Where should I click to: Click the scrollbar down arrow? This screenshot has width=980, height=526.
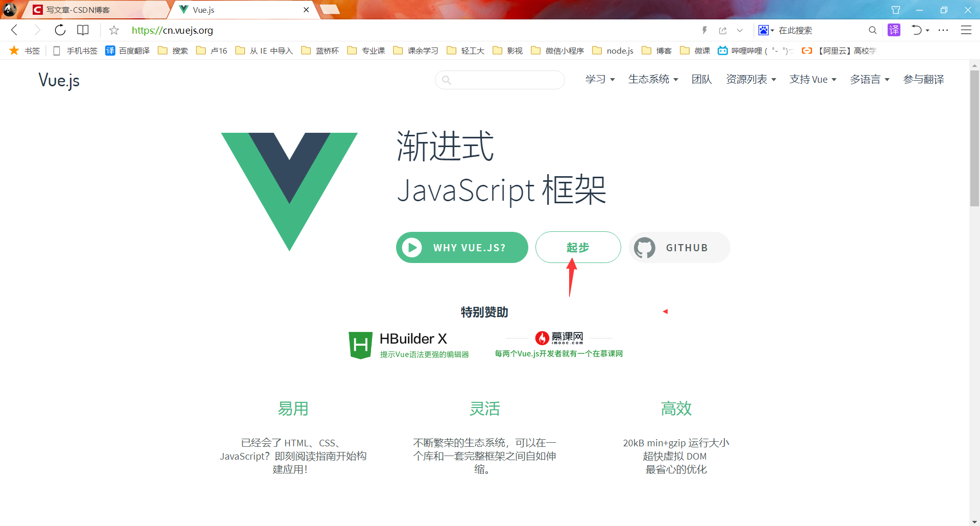click(974, 522)
